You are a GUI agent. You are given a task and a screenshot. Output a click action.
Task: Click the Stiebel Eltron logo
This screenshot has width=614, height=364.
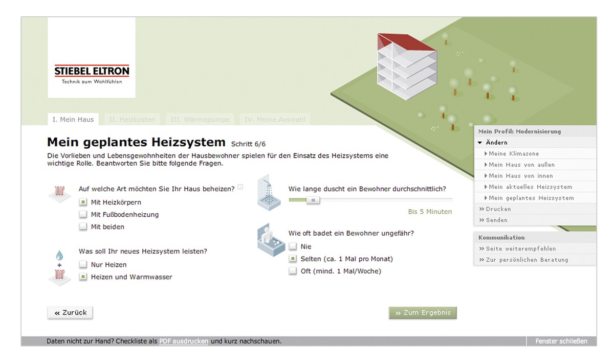click(x=92, y=74)
